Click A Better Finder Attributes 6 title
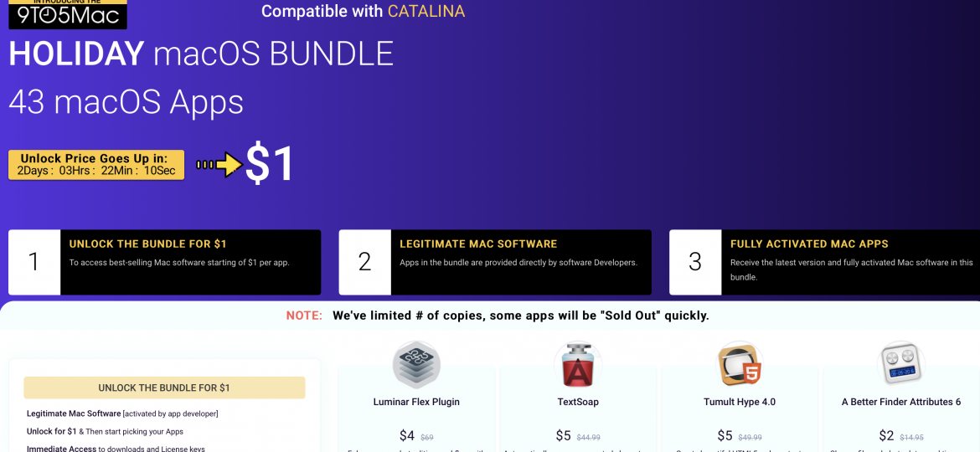 901,402
